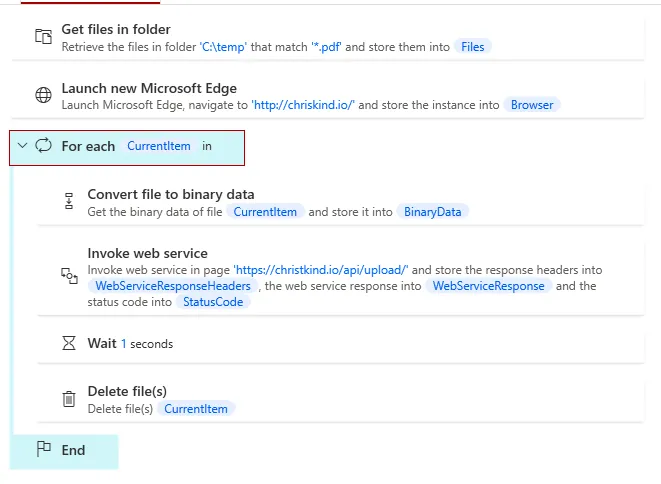Select the Browser variable chip
The width and height of the screenshot is (661, 484).
pyautogui.click(x=531, y=104)
